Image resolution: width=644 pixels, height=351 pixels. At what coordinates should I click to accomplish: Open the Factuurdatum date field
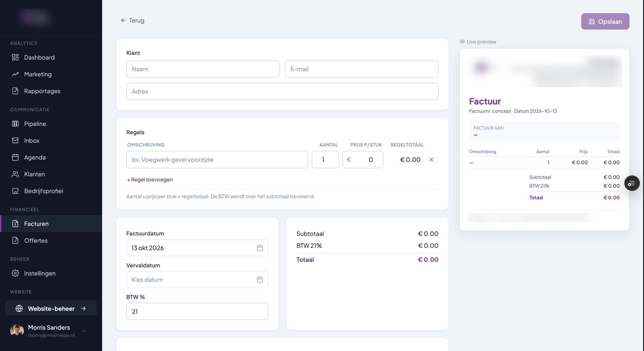coord(197,248)
